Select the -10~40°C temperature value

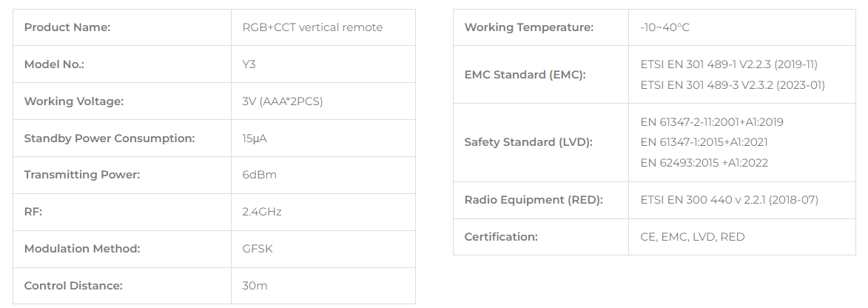[665, 27]
